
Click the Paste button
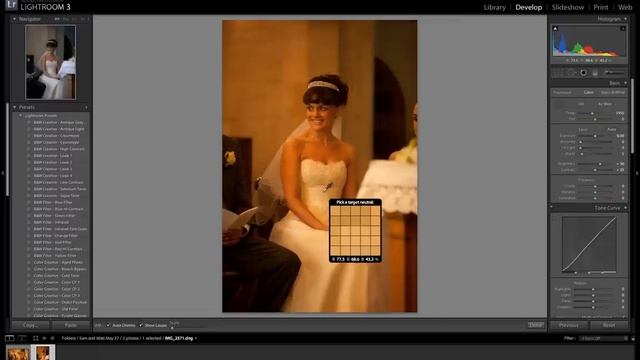(x=71, y=325)
